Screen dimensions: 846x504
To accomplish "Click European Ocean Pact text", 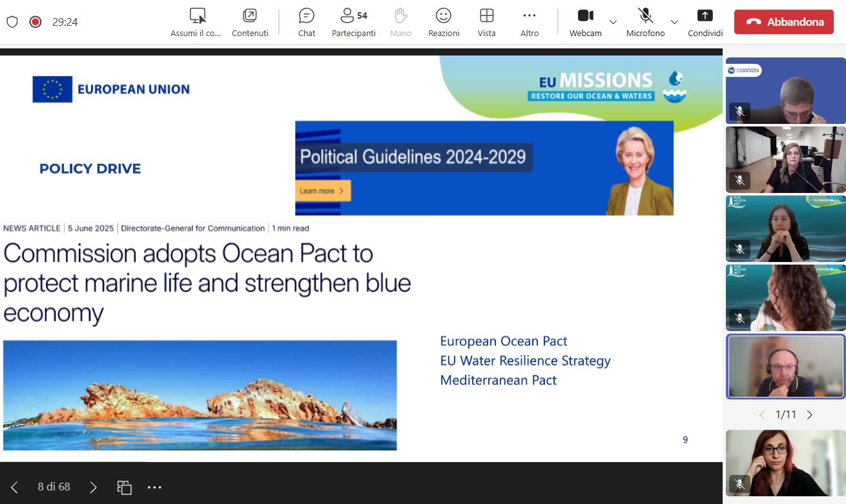I will 504,341.
